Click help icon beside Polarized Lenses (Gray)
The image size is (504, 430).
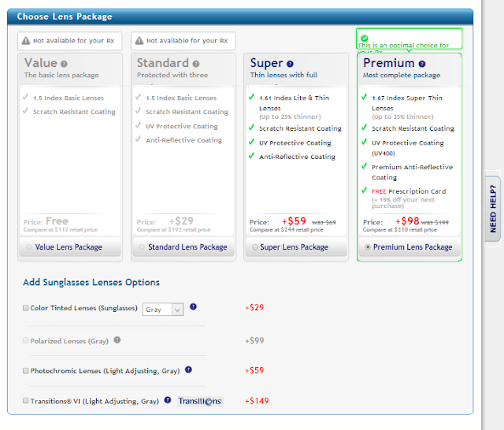click(x=117, y=339)
